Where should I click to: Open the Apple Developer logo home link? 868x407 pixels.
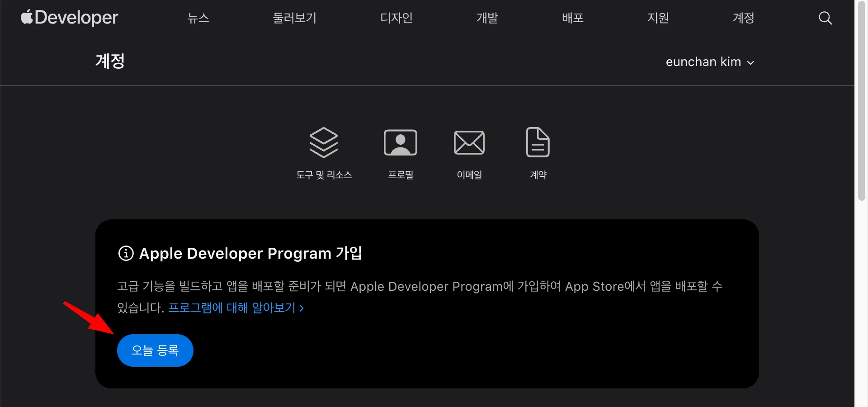tap(69, 18)
